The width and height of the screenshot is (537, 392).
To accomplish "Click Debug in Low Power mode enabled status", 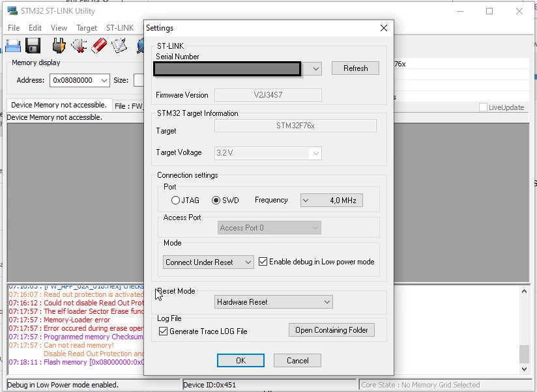I will click(x=63, y=385).
